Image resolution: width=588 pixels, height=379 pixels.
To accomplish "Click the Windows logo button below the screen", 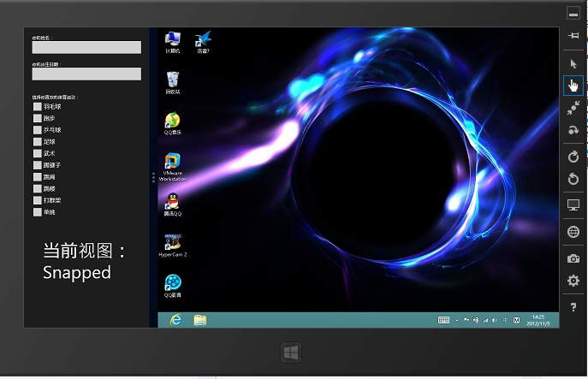I will click(x=291, y=352).
